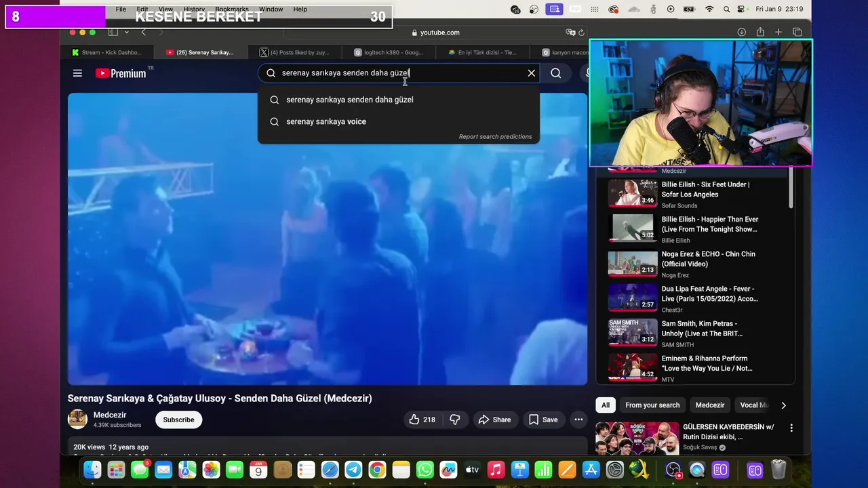This screenshot has width=868, height=488.
Task: Open the Help menu
Action: (x=300, y=9)
